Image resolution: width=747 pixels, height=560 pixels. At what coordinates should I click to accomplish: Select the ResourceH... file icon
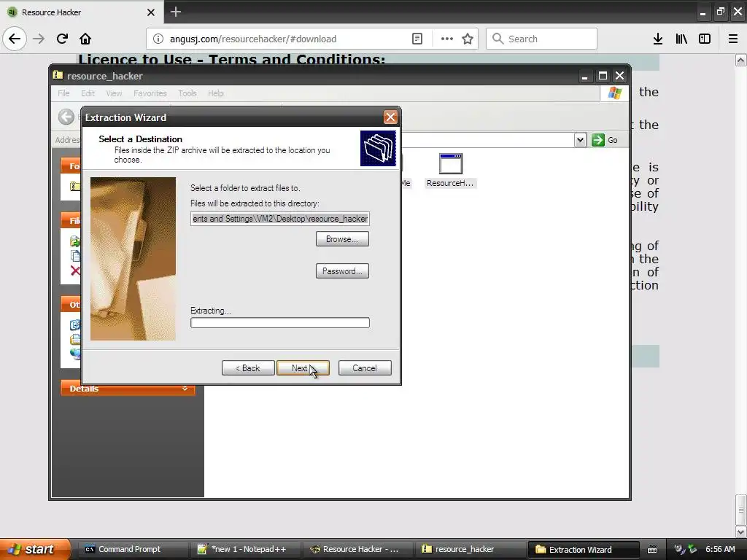[x=451, y=171]
